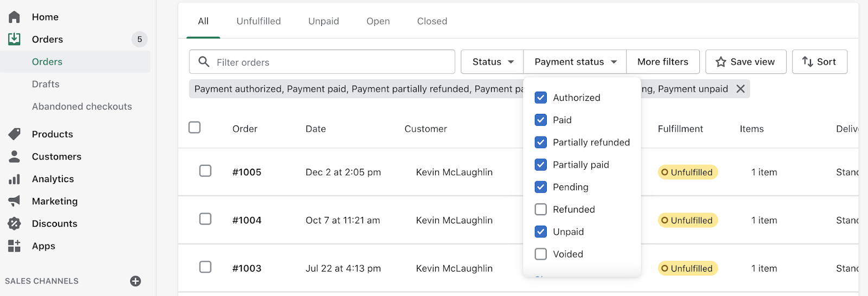This screenshot has width=868, height=296.
Task: Click the Products tag icon
Action: tap(14, 134)
